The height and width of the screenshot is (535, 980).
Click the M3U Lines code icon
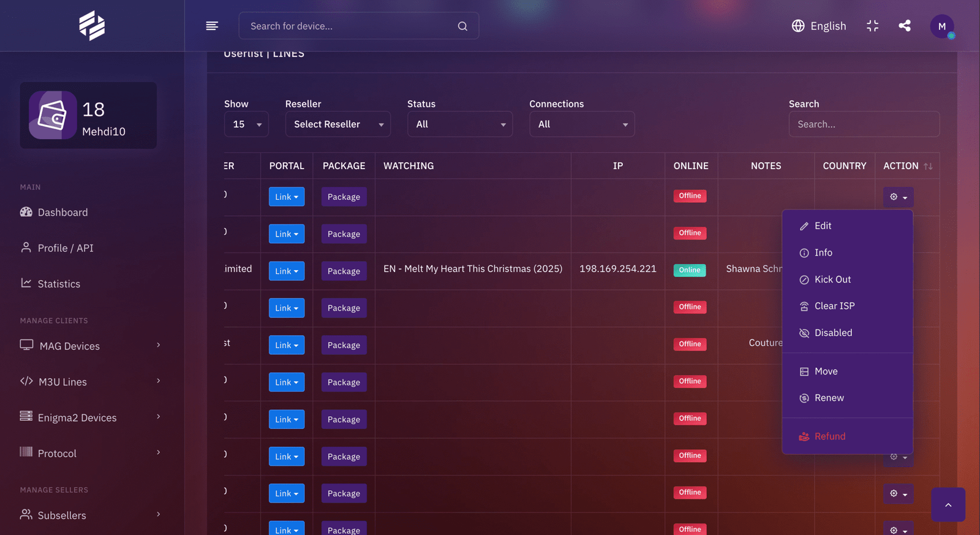pyautogui.click(x=26, y=381)
